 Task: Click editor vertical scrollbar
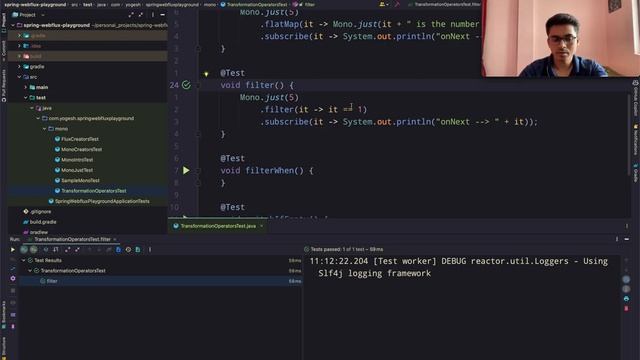[629, 135]
